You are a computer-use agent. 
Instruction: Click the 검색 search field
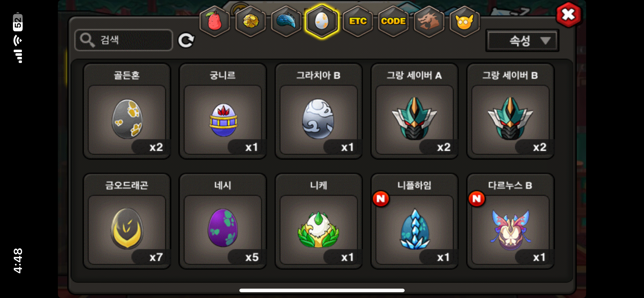tap(124, 40)
